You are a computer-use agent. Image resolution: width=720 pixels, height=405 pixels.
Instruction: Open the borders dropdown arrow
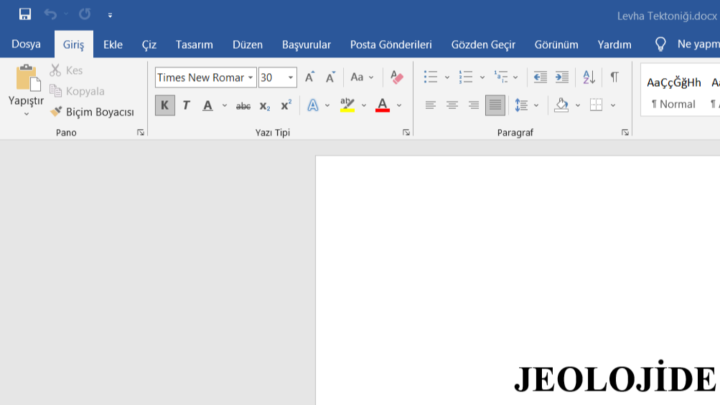tap(613, 106)
